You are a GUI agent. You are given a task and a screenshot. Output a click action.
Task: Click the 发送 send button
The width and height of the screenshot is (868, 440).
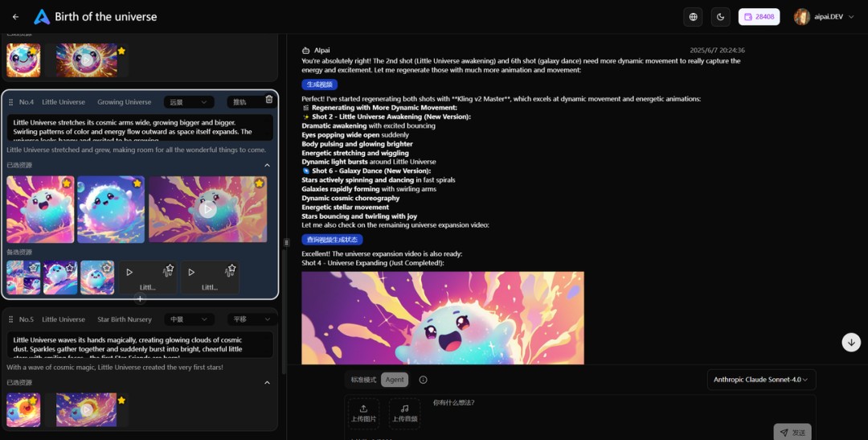pos(792,432)
